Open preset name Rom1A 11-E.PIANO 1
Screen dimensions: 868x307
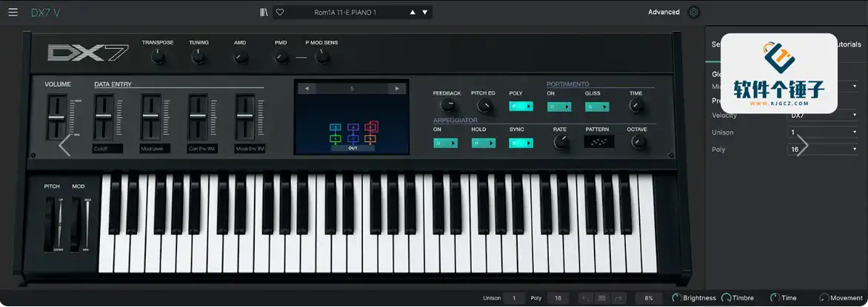tap(345, 12)
